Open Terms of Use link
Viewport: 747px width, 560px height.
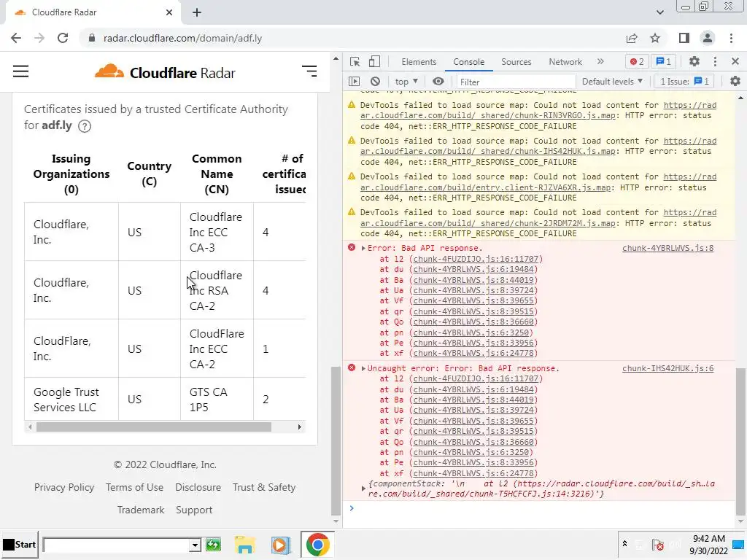[x=134, y=487]
